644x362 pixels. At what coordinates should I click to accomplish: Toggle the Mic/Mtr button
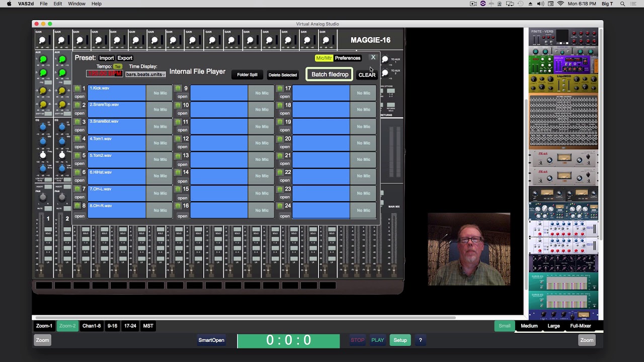pos(324,58)
